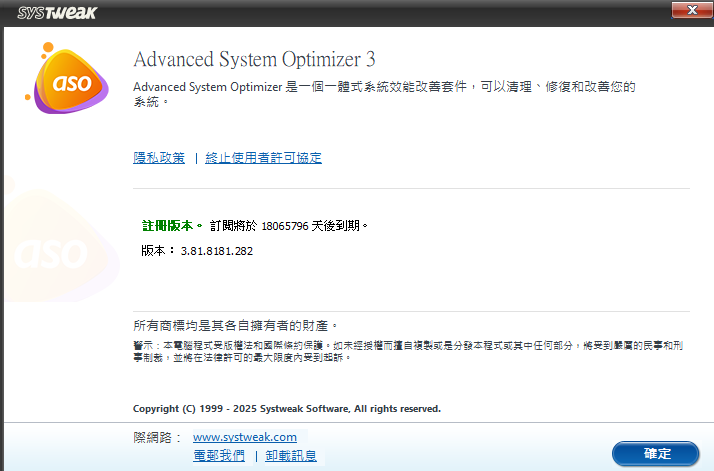Open the 終止使用者許可協定 license agreement link

(x=263, y=158)
